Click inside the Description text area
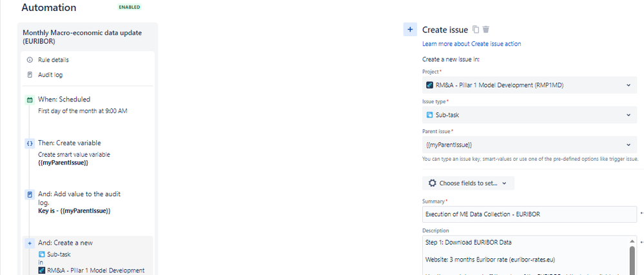The width and height of the screenshot is (644, 275). (x=526, y=255)
